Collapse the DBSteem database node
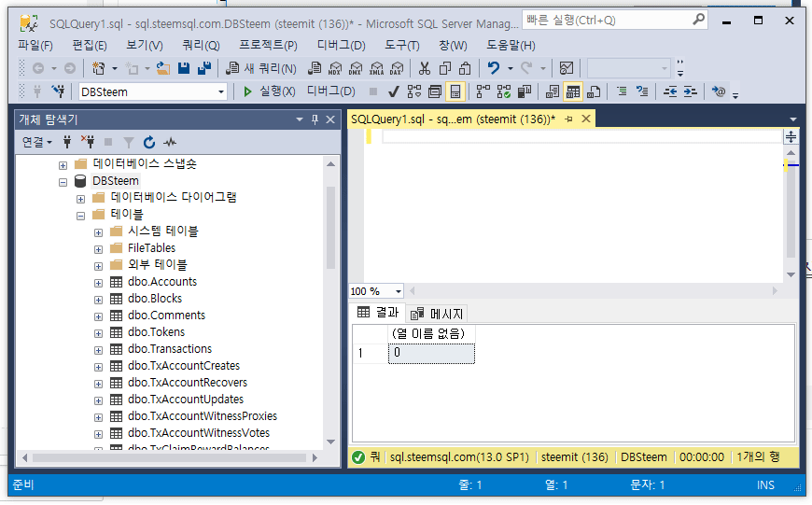Viewport: 812px width, 505px height. point(63,182)
